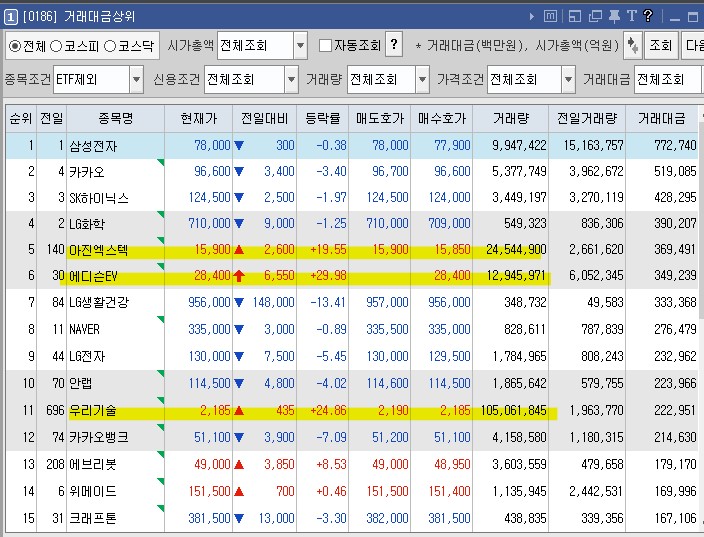The image size is (704, 537).
Task: Click 에디슨EV change rate +29.98
Action: (328, 276)
